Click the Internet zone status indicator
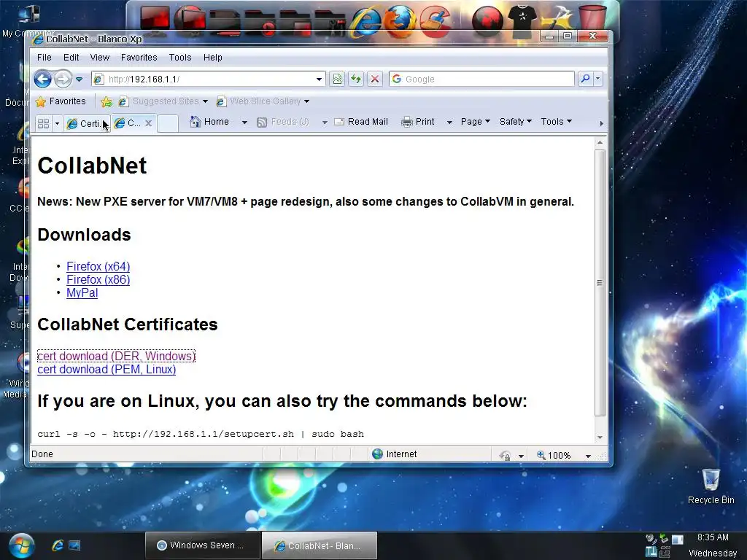The image size is (747, 560). (x=395, y=454)
